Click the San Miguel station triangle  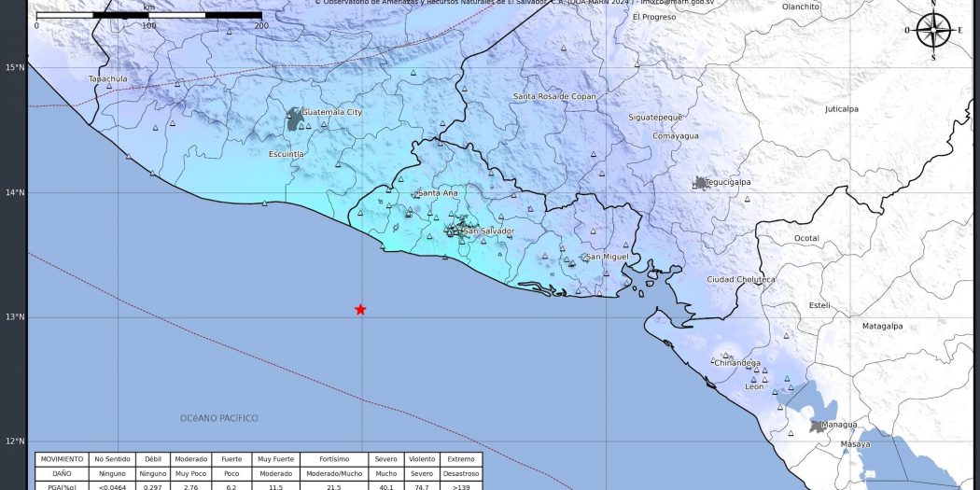point(584,257)
